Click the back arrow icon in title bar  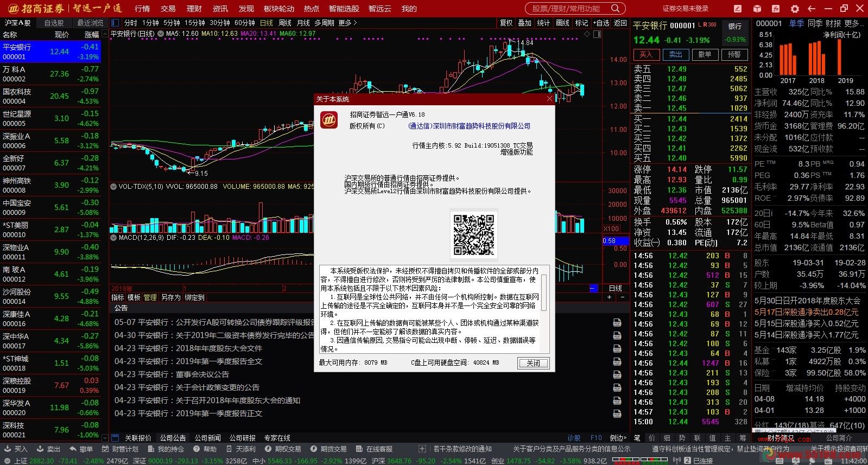[x=812, y=9]
